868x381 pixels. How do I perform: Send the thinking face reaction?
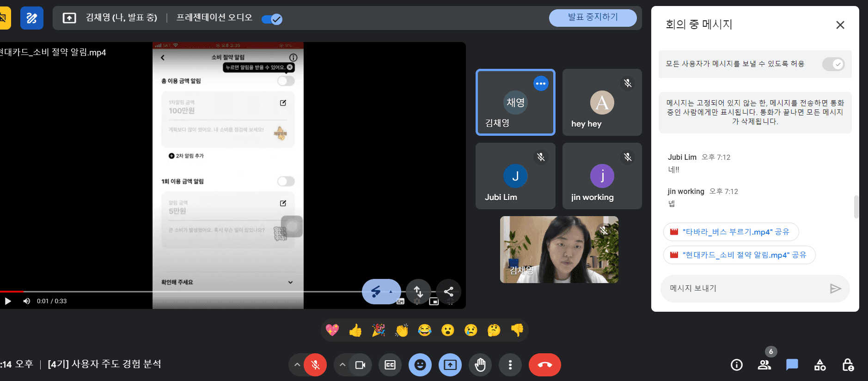494,330
